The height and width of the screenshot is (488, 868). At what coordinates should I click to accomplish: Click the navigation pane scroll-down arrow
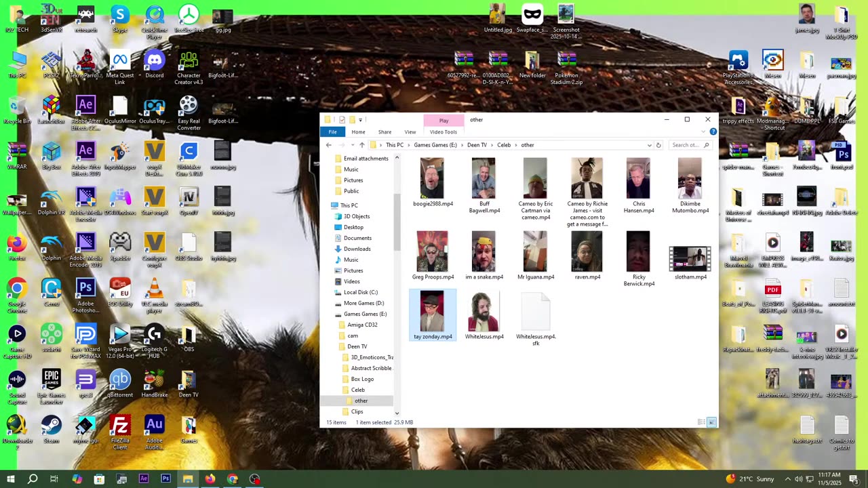tap(397, 413)
